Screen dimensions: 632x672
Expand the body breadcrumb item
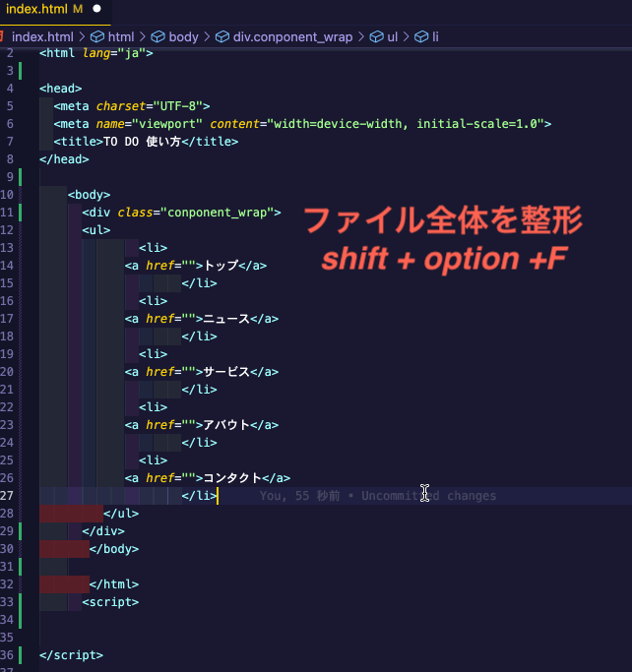(182, 36)
